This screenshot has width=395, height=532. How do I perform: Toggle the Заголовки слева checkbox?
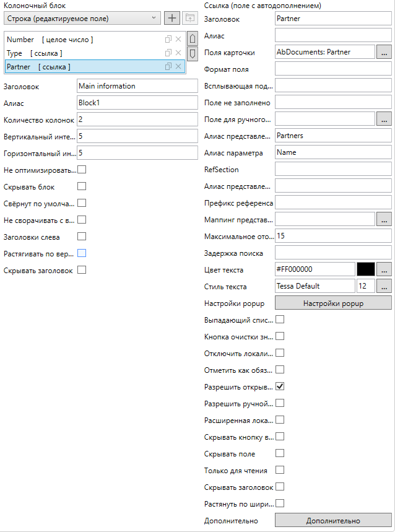(x=82, y=237)
